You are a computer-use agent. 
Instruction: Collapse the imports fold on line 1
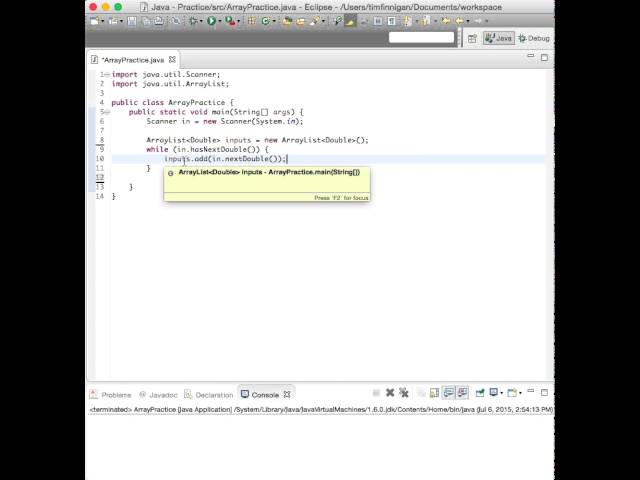pyautogui.click(x=107, y=75)
